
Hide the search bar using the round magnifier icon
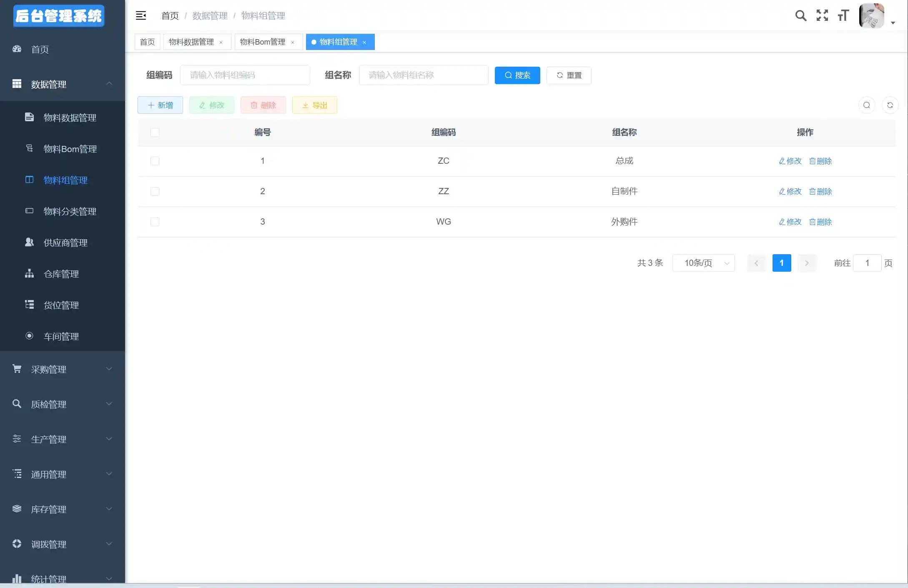click(x=867, y=105)
